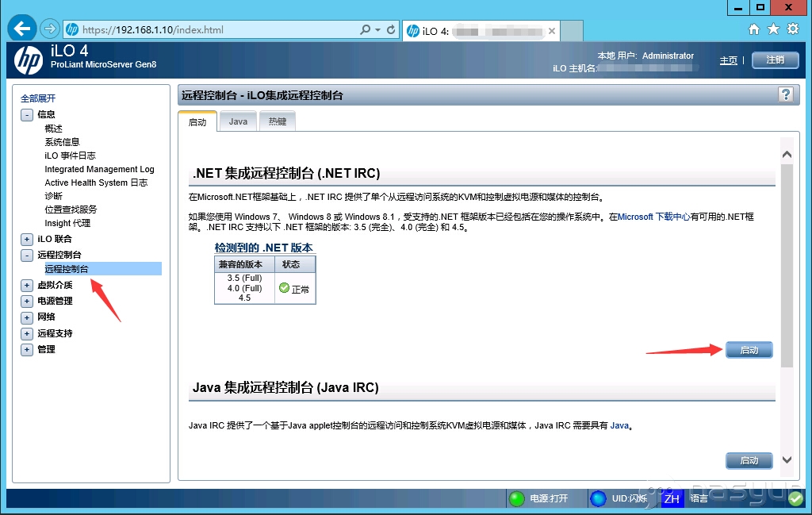812x515 pixels.
Task: Click the scrollbar up arrow in content panel
Action: click(787, 155)
